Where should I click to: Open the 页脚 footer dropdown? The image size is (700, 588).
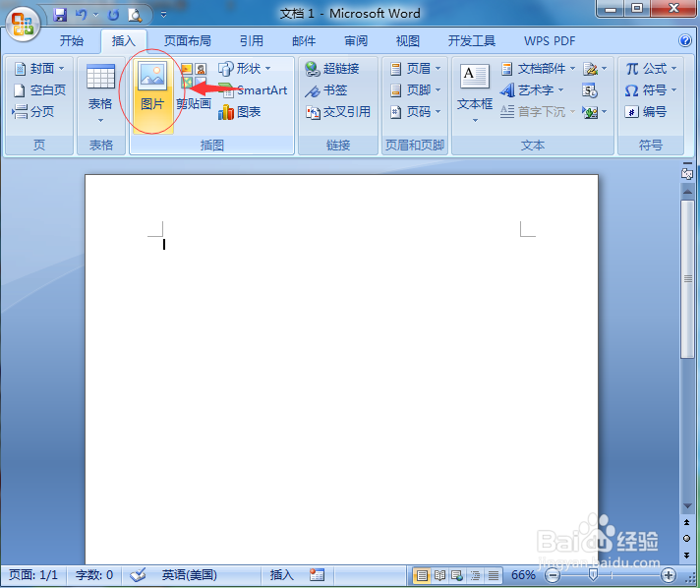[416, 90]
